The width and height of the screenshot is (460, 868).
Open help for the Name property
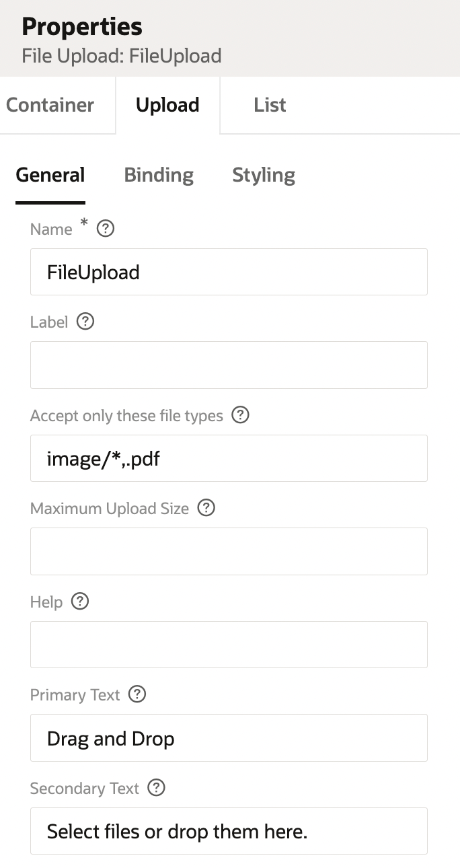pos(105,229)
